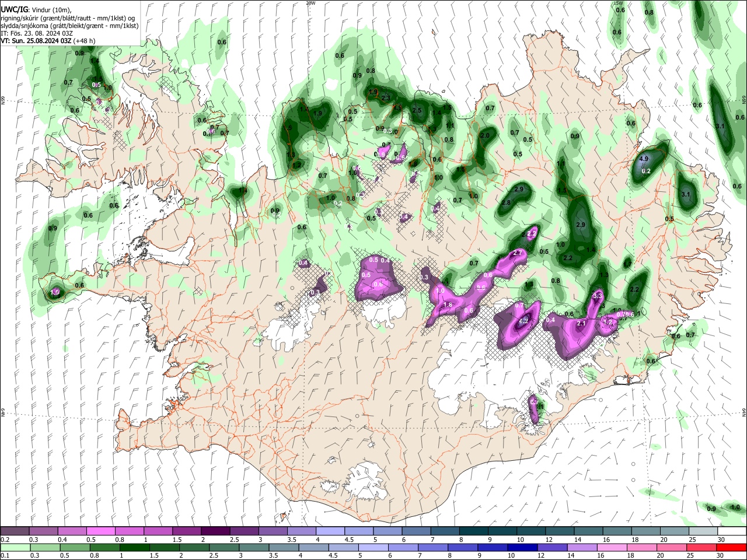Click the 2.1 snowfall value on the map
Viewport: 747px width, 560px height.
click(581, 323)
